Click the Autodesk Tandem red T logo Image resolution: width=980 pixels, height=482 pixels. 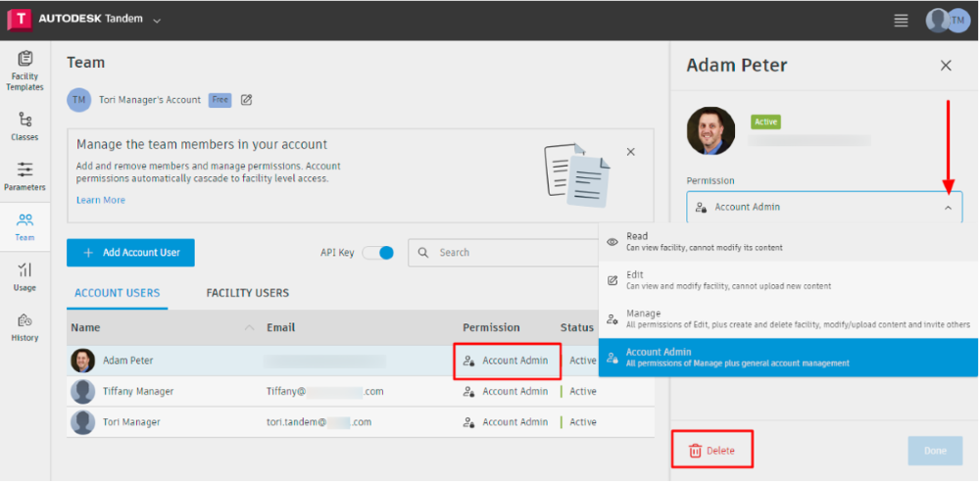pyautogui.click(x=19, y=20)
